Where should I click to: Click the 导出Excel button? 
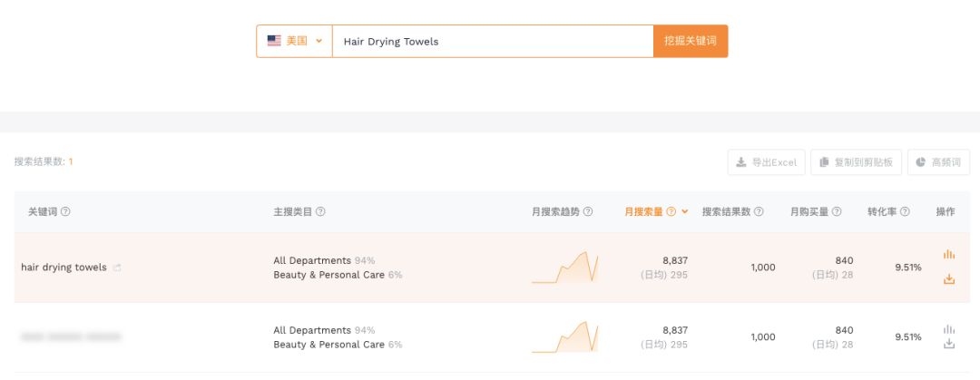766,162
